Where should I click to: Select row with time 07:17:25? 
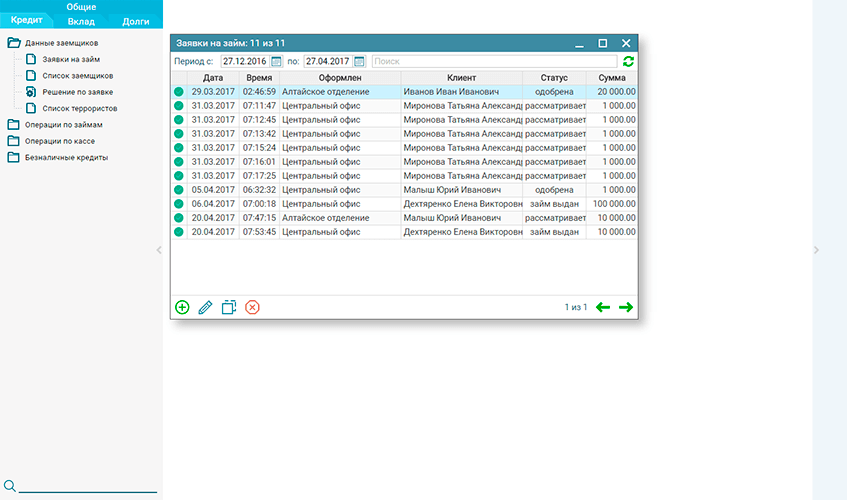coord(404,176)
